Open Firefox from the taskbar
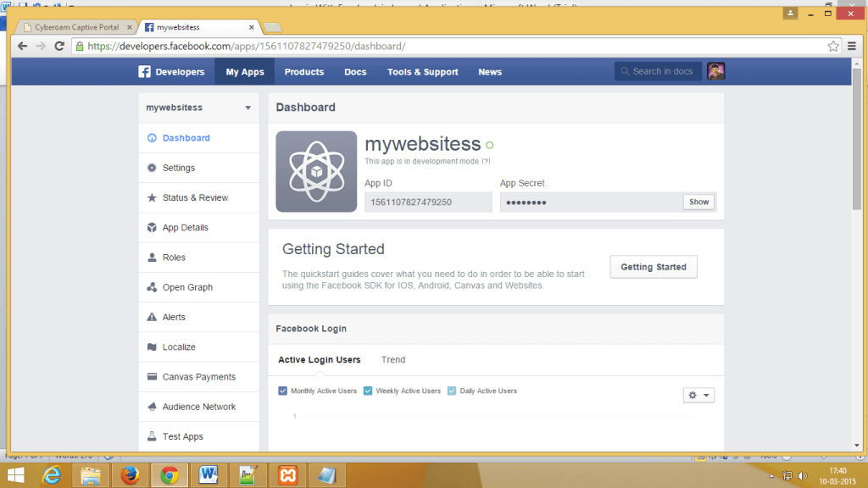 point(130,475)
